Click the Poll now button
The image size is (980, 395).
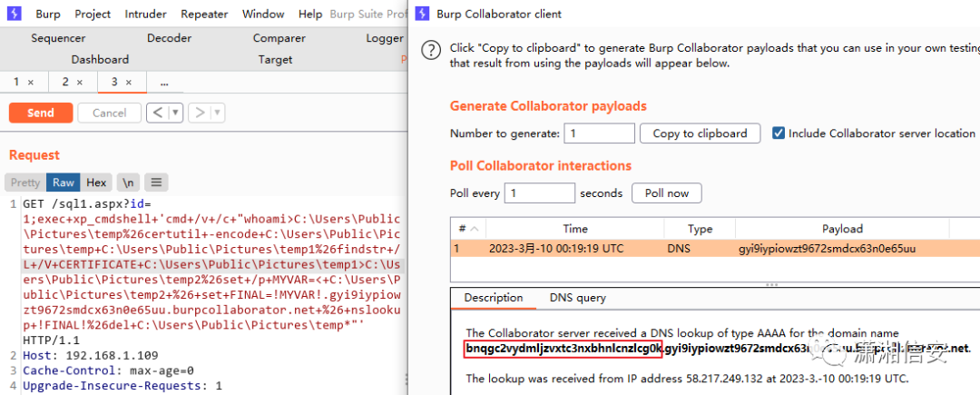(667, 193)
